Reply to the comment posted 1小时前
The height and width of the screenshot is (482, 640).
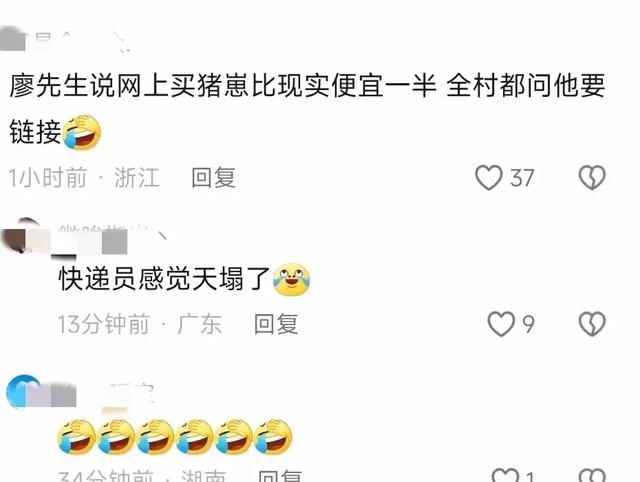pos(213,178)
